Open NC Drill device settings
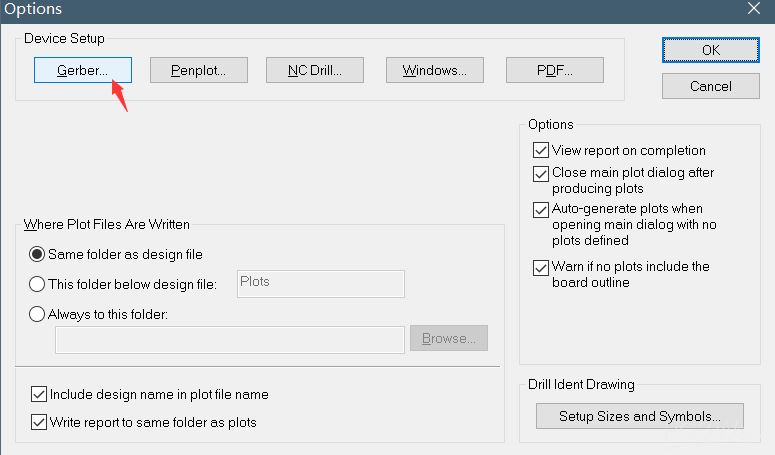This screenshot has width=775, height=455. [x=315, y=70]
